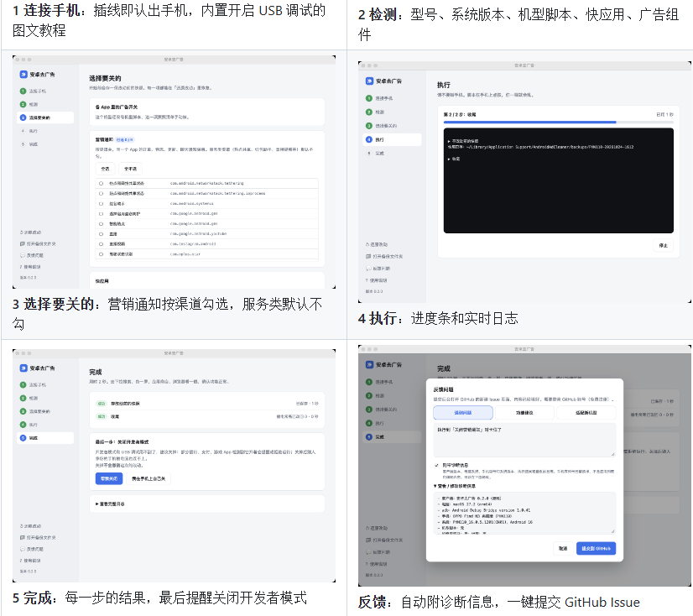The width and height of the screenshot is (693, 616).
Task: Click 全选 button above the app list
Action: click(105, 169)
